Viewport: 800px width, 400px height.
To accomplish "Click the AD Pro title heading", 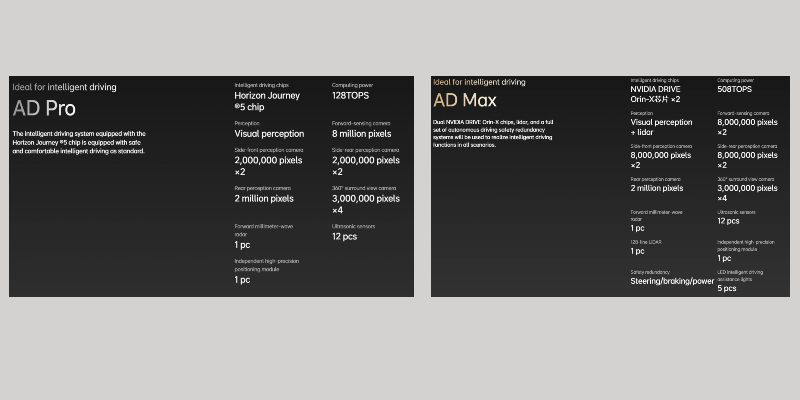I will click(44, 108).
